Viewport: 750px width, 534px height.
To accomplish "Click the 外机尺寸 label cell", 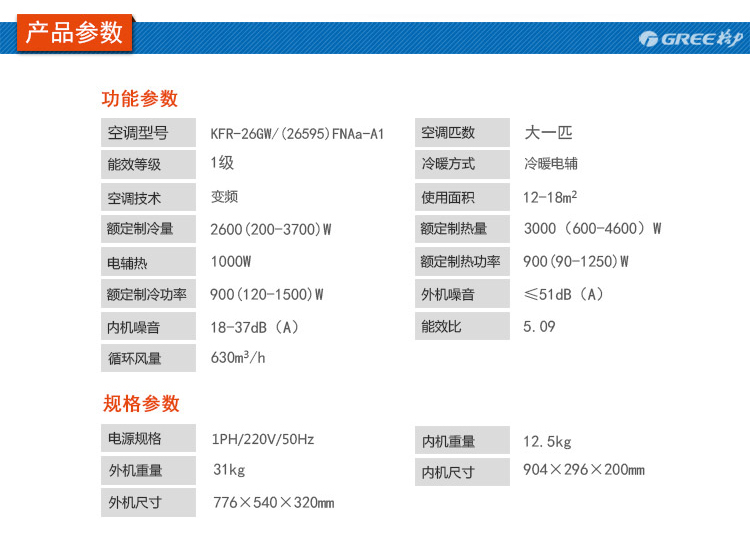I will pyautogui.click(x=148, y=502).
